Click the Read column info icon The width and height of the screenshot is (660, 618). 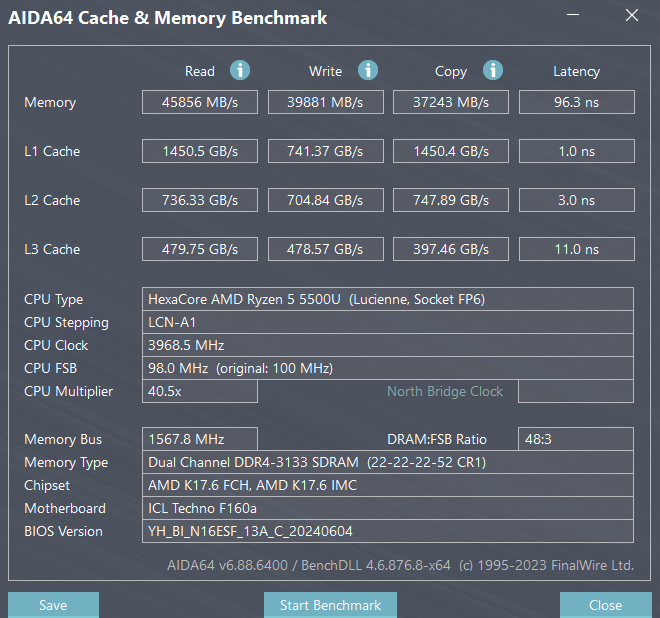pos(240,70)
